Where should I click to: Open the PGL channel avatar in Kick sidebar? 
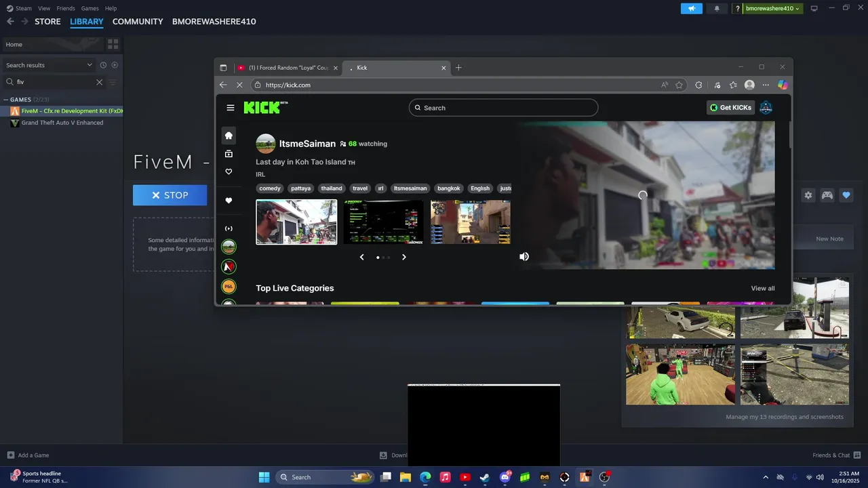pyautogui.click(x=229, y=286)
